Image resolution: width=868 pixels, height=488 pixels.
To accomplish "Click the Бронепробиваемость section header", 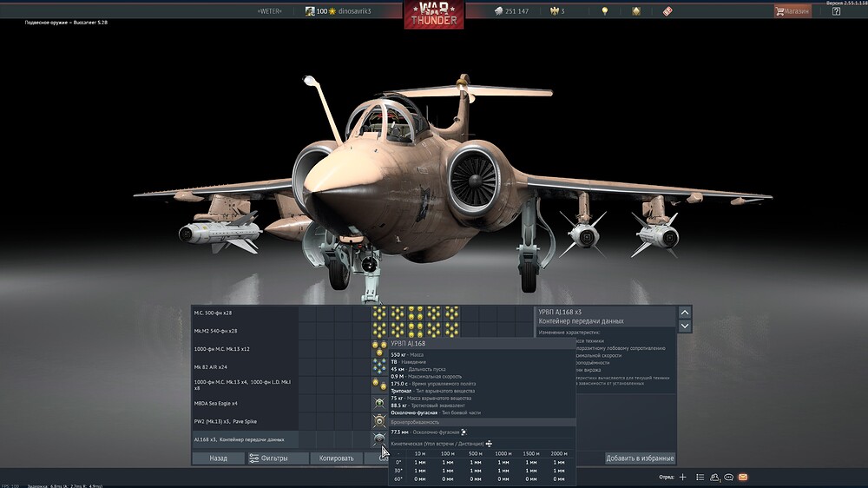I will (x=482, y=422).
